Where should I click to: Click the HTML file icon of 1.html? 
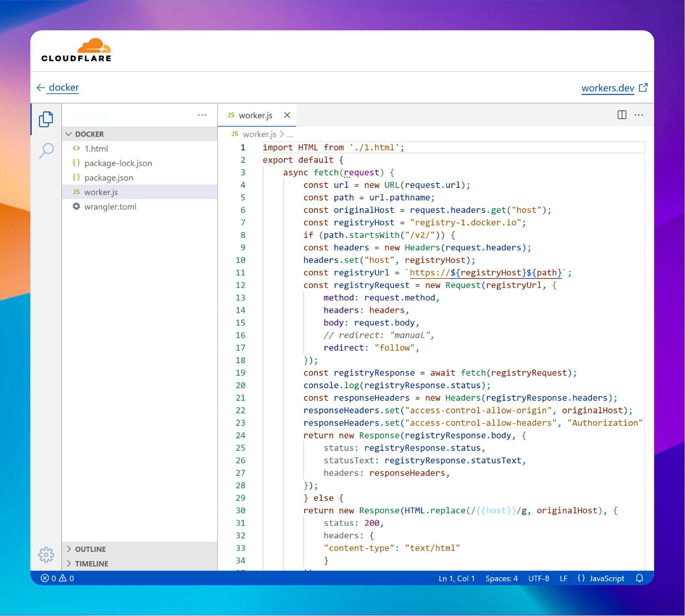click(x=76, y=149)
